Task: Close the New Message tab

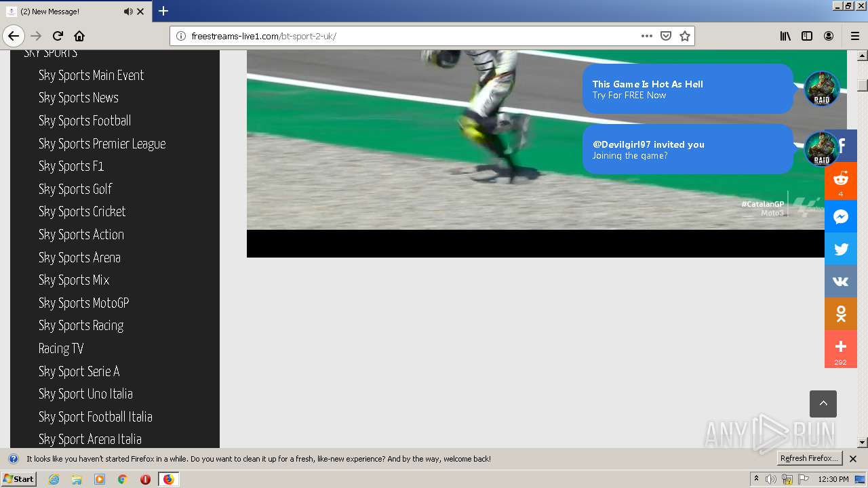Action: [140, 12]
